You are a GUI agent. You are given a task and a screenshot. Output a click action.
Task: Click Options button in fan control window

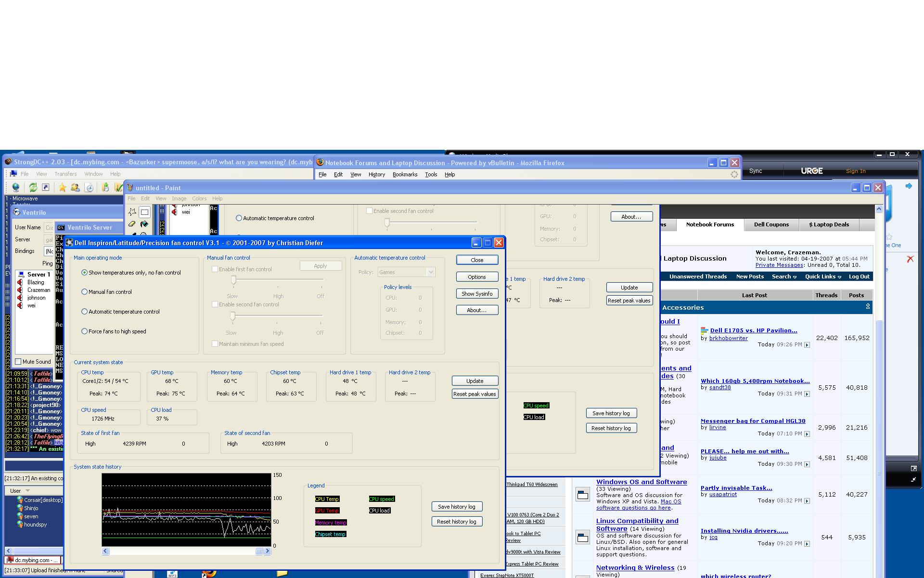click(x=477, y=277)
